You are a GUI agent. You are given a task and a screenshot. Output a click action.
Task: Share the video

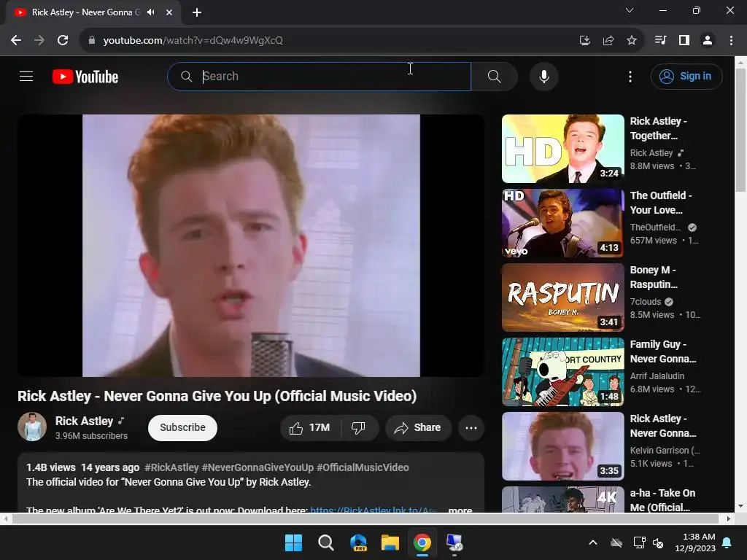(418, 427)
